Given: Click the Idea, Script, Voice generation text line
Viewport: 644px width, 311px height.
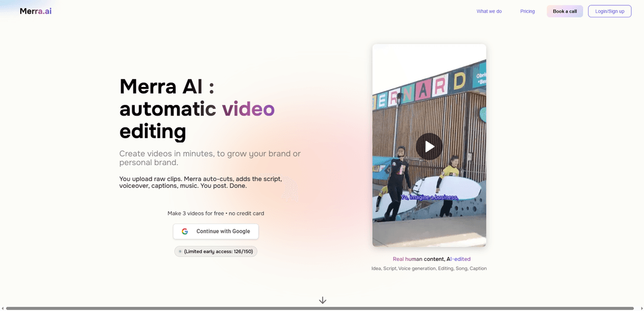Looking at the screenshot, I should pyautogui.click(x=429, y=269).
